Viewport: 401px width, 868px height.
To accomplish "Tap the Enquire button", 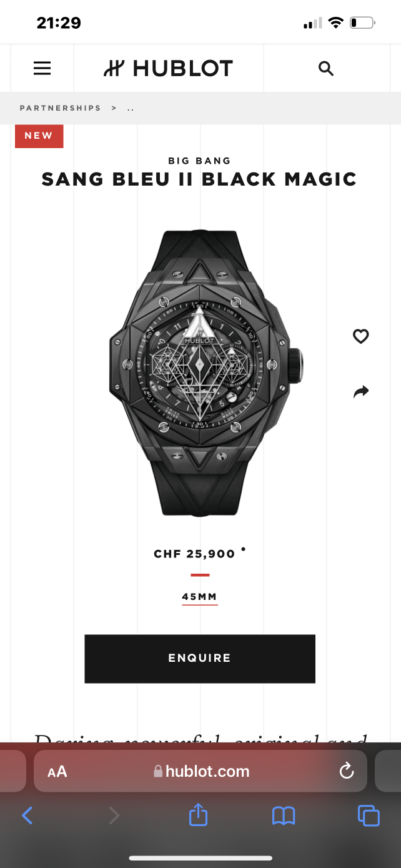I will click(200, 659).
